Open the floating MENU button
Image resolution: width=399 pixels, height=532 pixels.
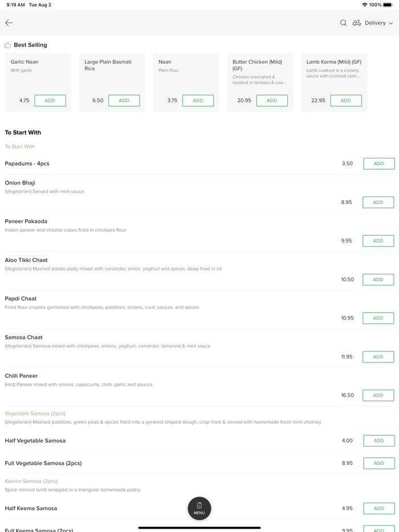tap(199, 508)
